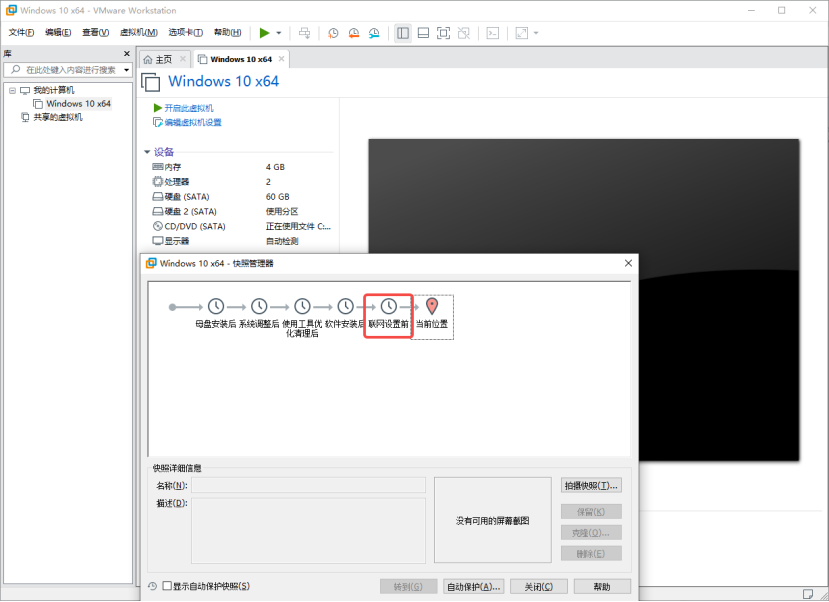The width and height of the screenshot is (829, 602).
Task: Enable 显示自动保护快照(S) checkbox
Action: tap(167, 586)
